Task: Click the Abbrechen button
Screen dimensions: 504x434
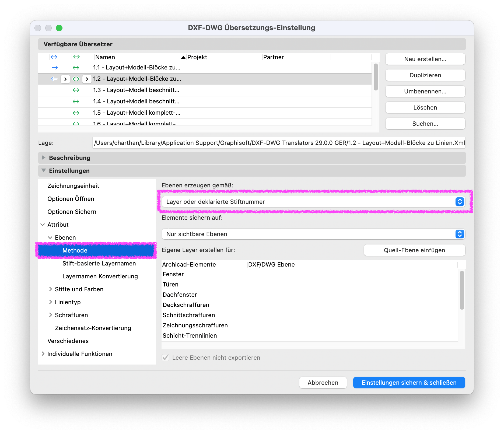Action: click(x=323, y=383)
